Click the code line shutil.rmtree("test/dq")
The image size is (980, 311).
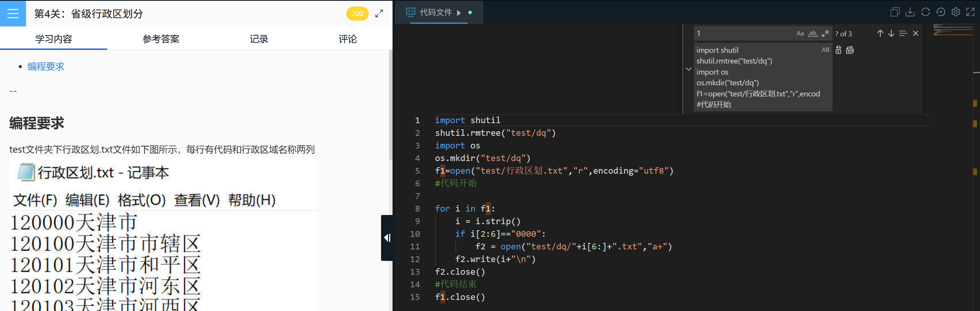[x=495, y=133]
